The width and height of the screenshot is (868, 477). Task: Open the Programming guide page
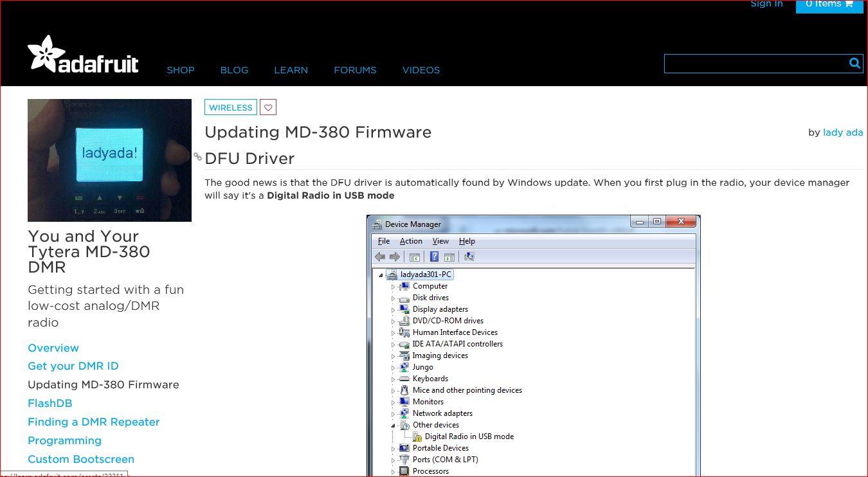(x=64, y=440)
